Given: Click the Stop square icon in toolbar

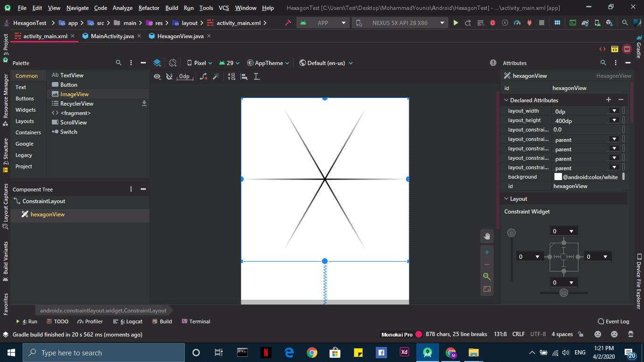Looking at the screenshot, I should coord(542,23).
